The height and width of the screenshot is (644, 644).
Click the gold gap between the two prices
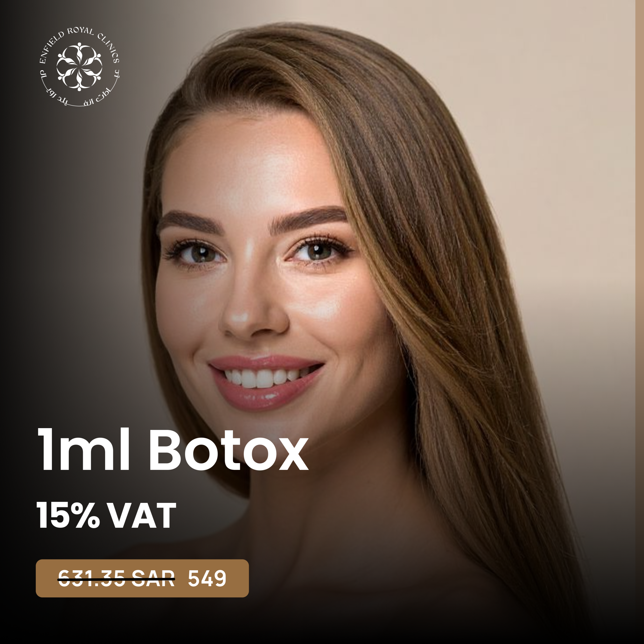(x=181, y=579)
